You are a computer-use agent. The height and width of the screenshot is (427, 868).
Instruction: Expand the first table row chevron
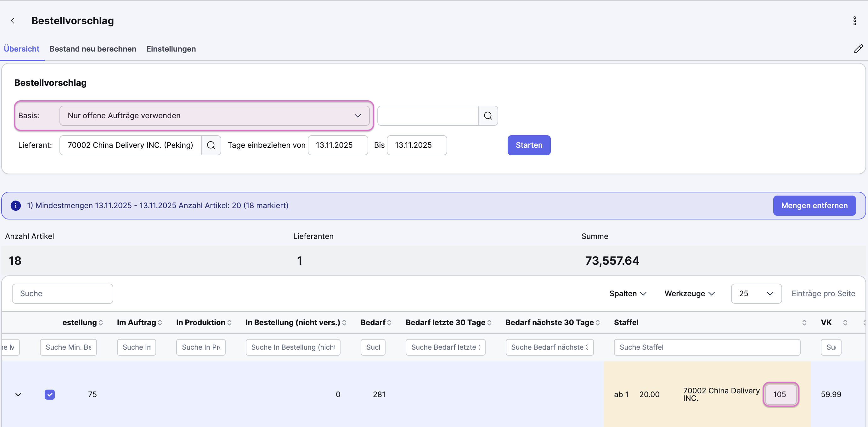click(x=18, y=394)
